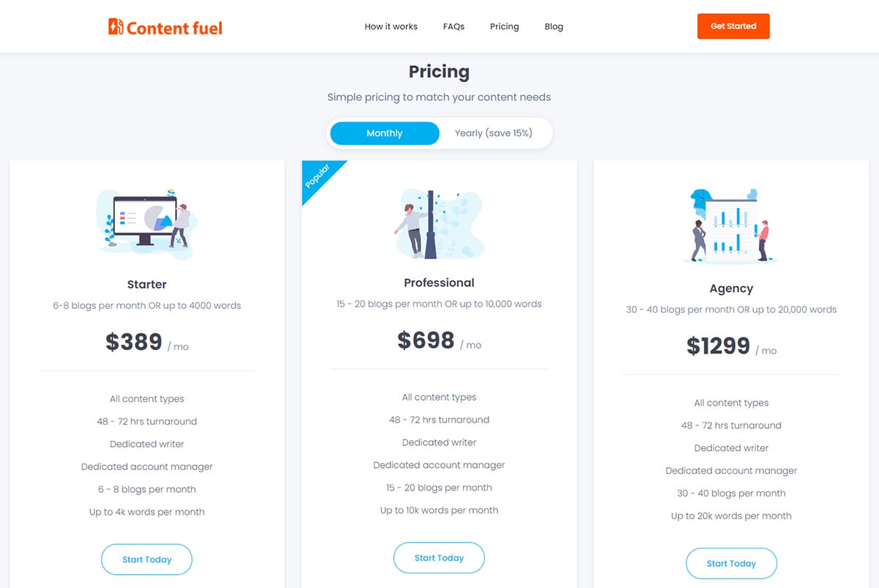Open the Blog nav link

(554, 26)
